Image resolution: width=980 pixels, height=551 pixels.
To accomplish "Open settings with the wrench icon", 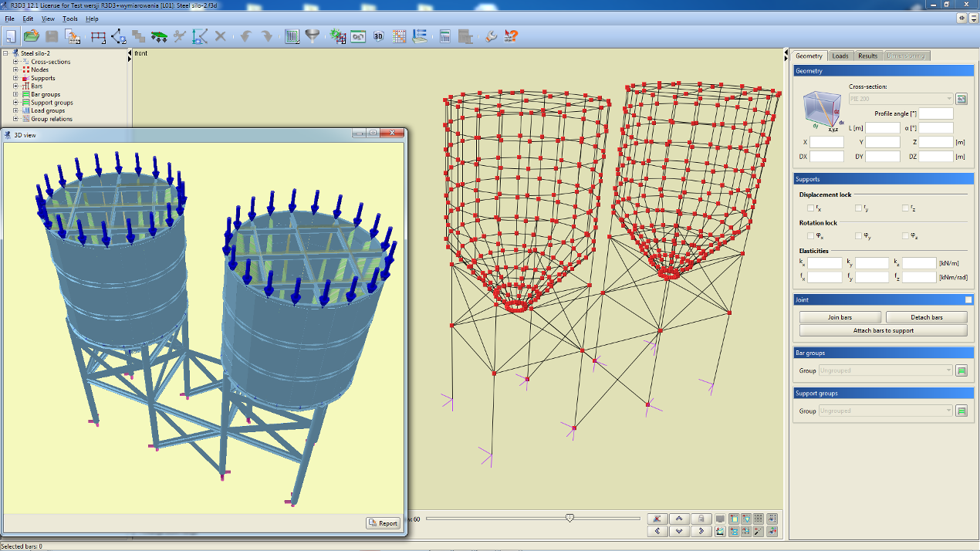I will (x=491, y=35).
